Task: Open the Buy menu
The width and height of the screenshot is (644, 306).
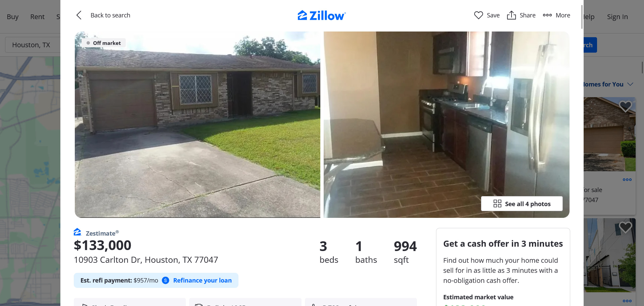Action: coord(13,17)
